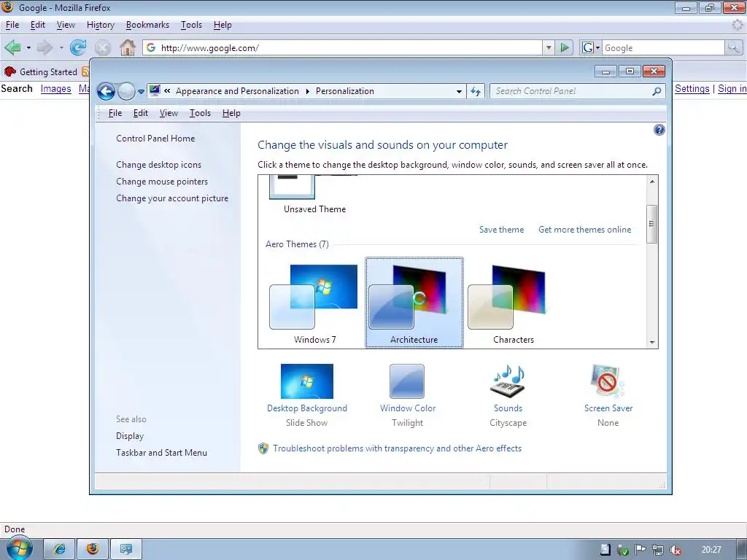
Task: Select the Characters theme
Action: 513,303
